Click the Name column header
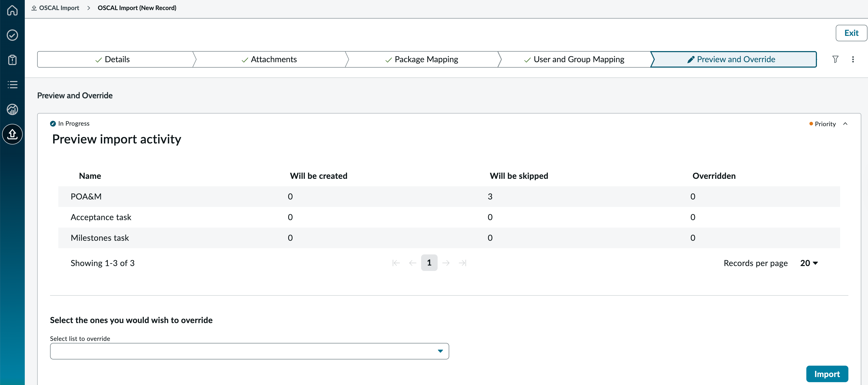 (90, 176)
